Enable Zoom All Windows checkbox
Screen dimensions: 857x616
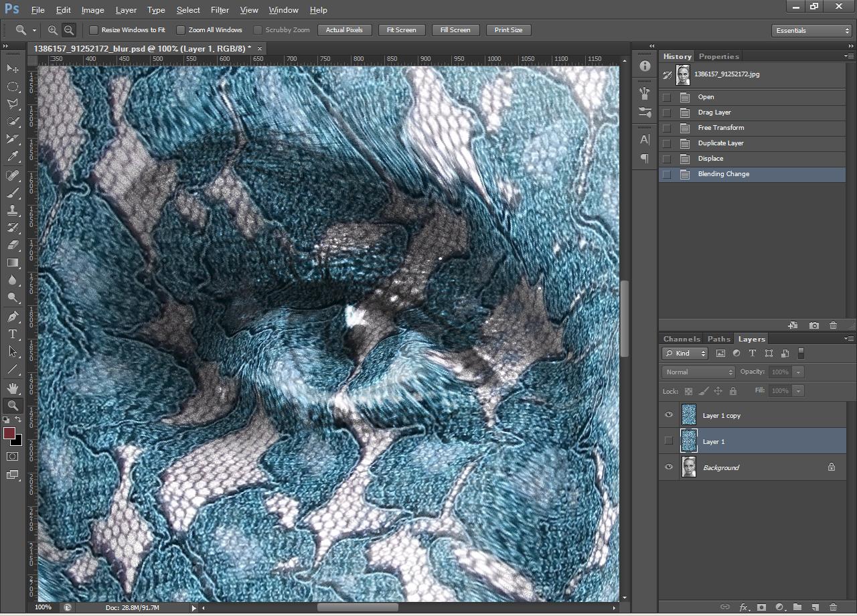(181, 30)
